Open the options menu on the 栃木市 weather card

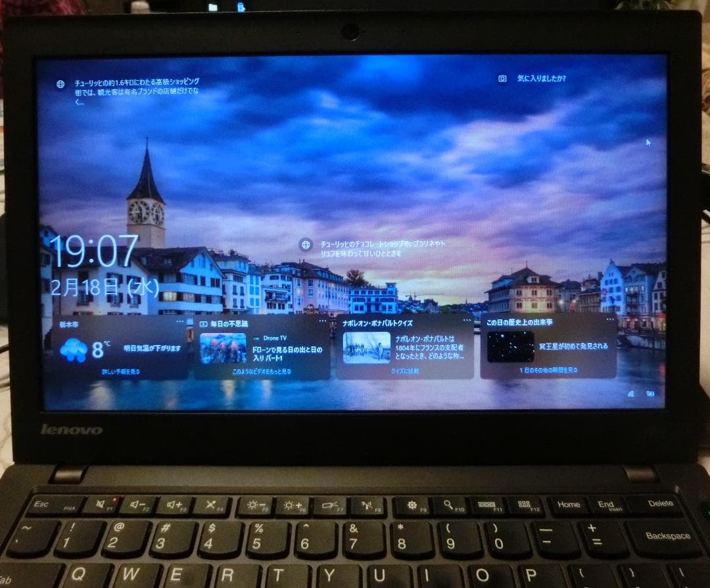coord(179,320)
